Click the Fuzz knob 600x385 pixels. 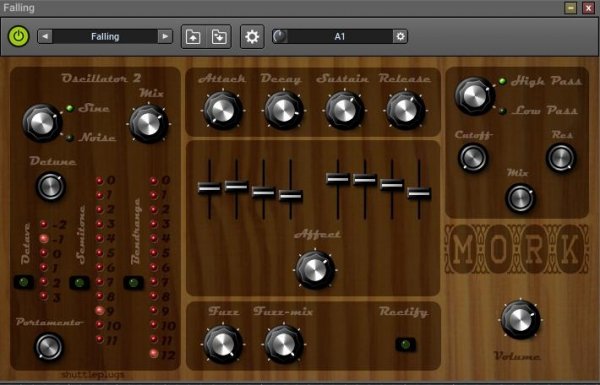click(223, 344)
